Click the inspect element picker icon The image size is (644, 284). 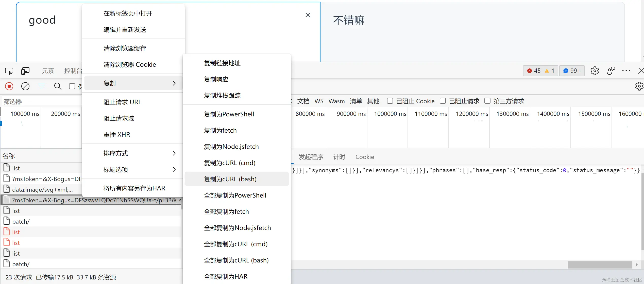point(9,71)
